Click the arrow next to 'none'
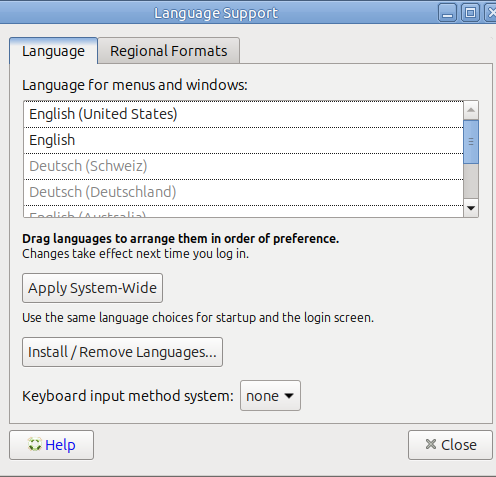This screenshot has width=496, height=477. click(x=289, y=396)
